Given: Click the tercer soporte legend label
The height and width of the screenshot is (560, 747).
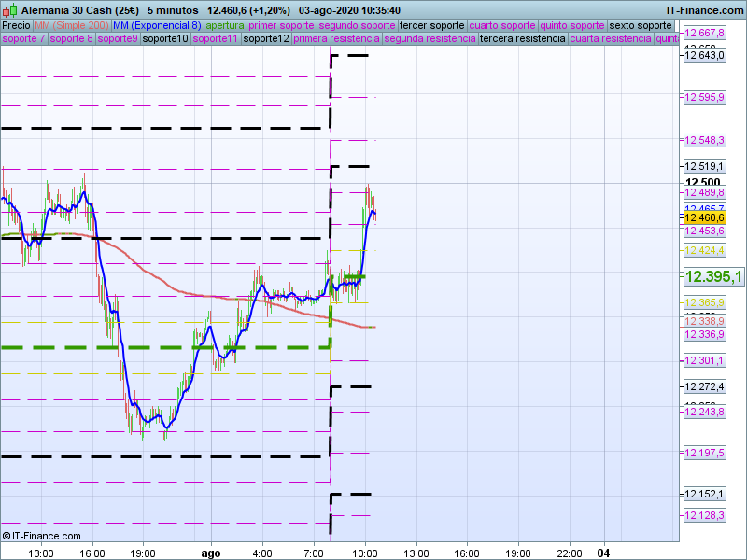Looking at the screenshot, I should (x=431, y=25).
